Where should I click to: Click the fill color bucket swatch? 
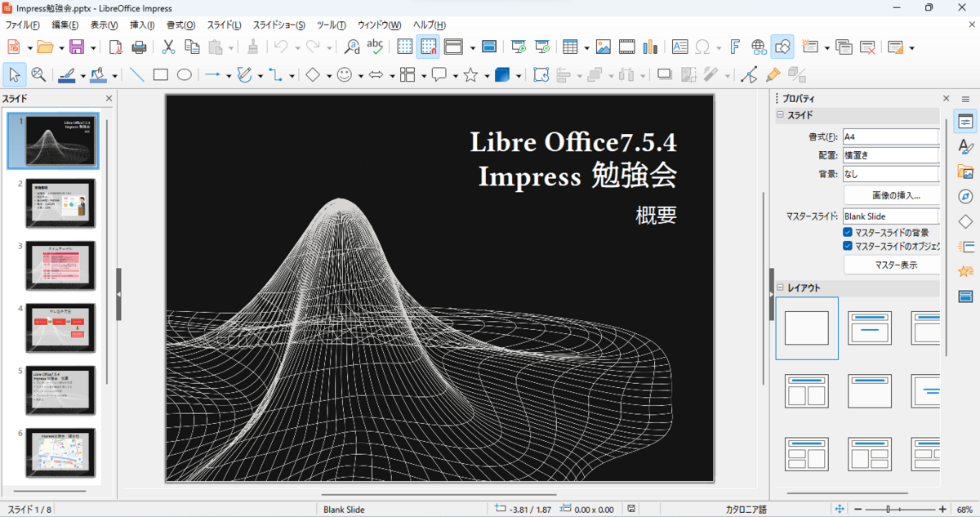tap(99, 75)
